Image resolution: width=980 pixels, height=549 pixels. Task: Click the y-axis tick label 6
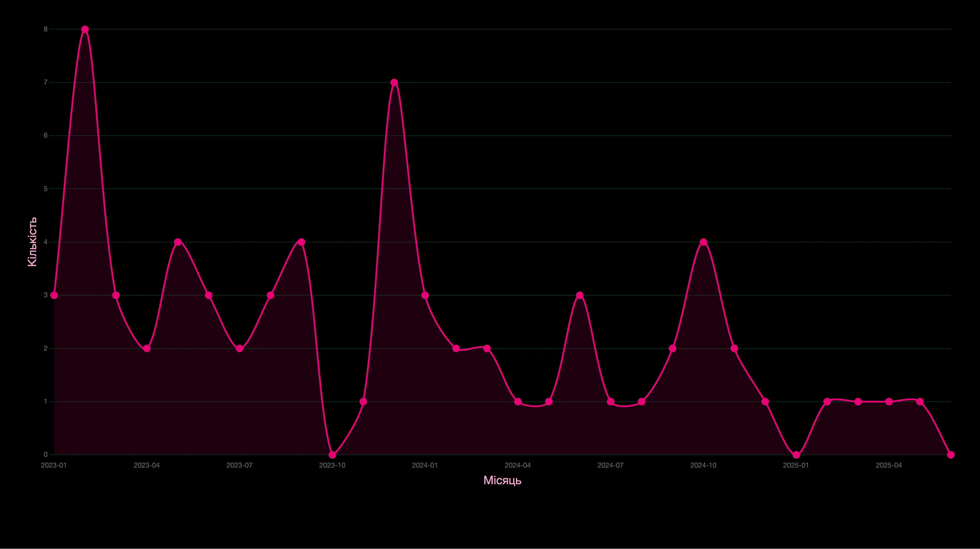[x=46, y=135]
